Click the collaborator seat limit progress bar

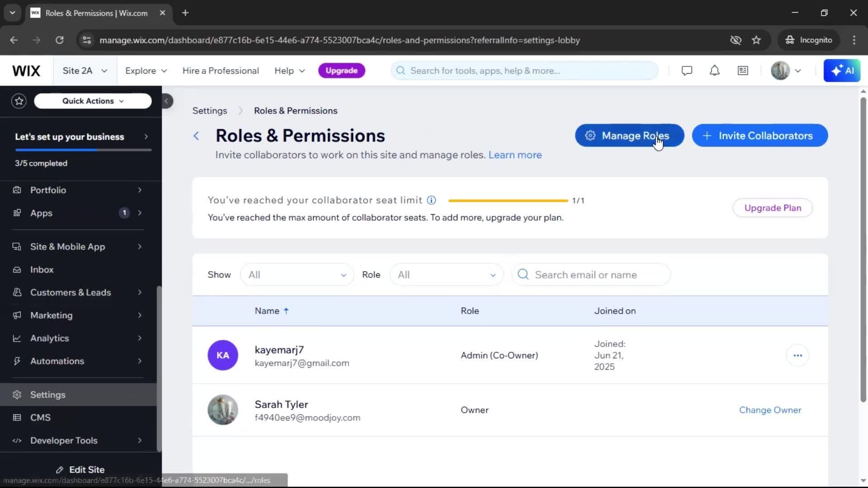[508, 201]
